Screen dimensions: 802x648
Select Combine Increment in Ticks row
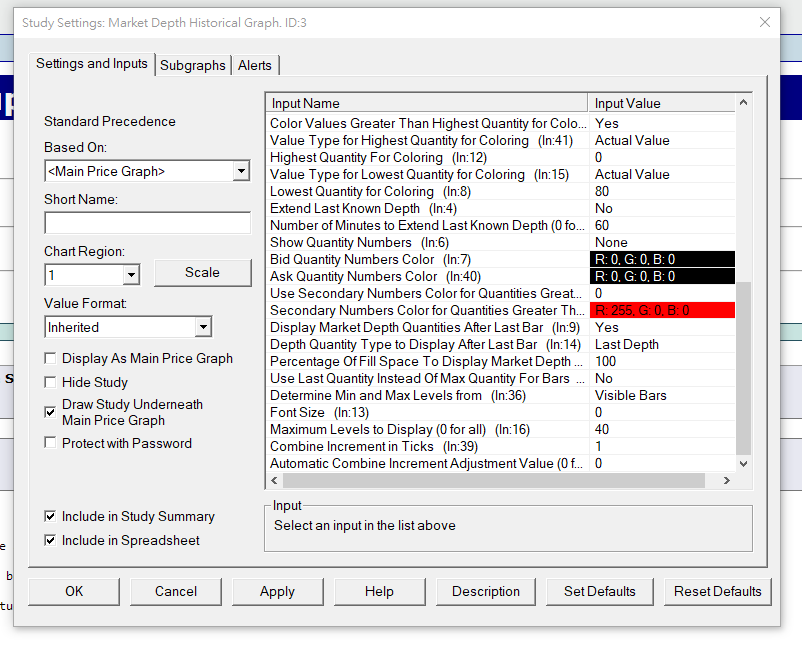[x=501, y=446]
